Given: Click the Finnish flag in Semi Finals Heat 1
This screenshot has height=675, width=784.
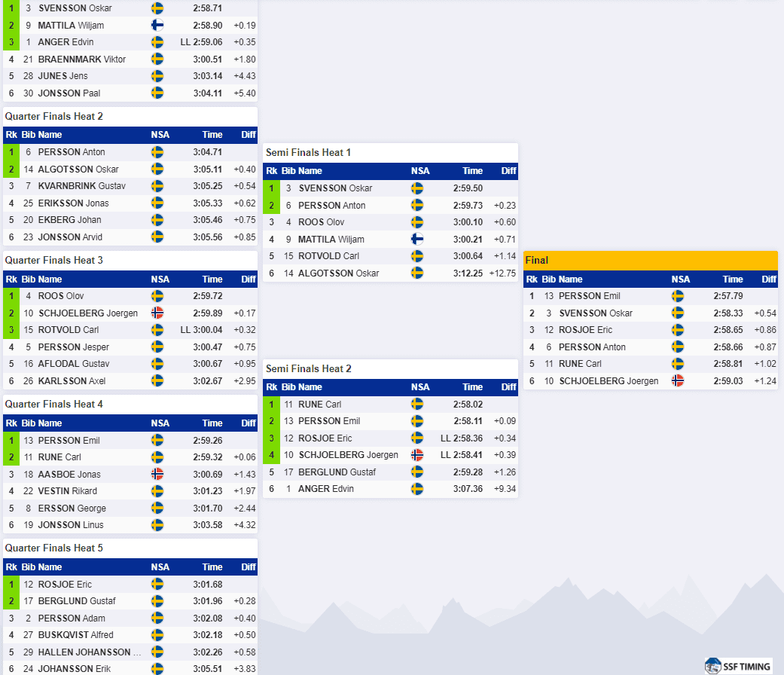Looking at the screenshot, I should (x=417, y=239).
